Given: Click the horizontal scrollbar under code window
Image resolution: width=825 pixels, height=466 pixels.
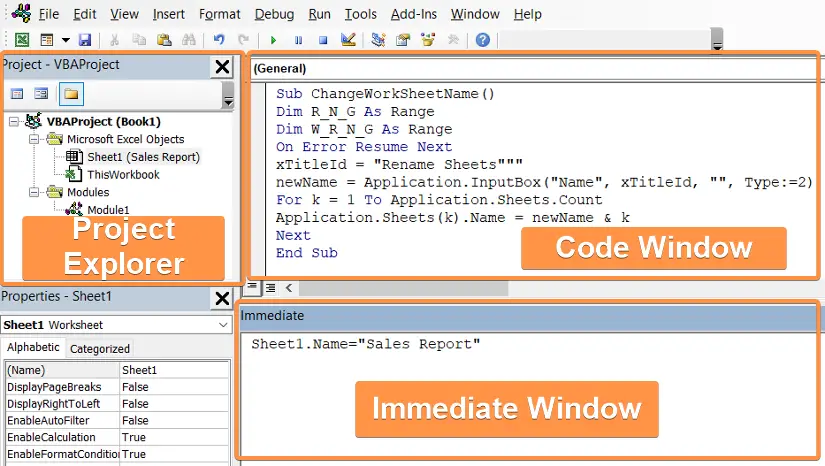Looking at the screenshot, I should [x=404, y=288].
